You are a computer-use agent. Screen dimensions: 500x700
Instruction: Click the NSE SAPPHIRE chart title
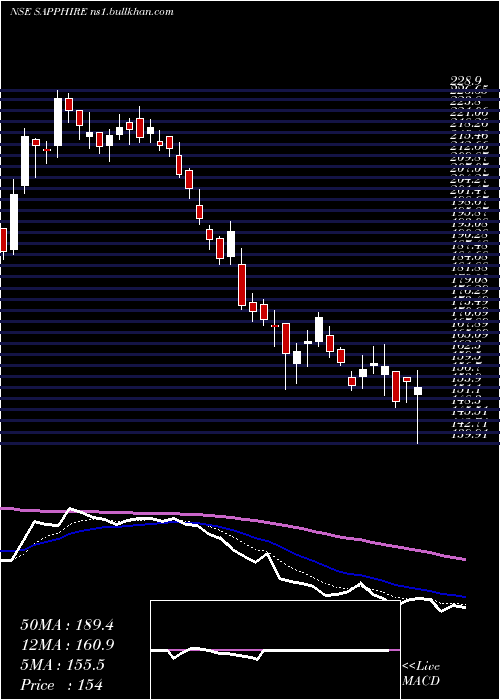(48, 12)
